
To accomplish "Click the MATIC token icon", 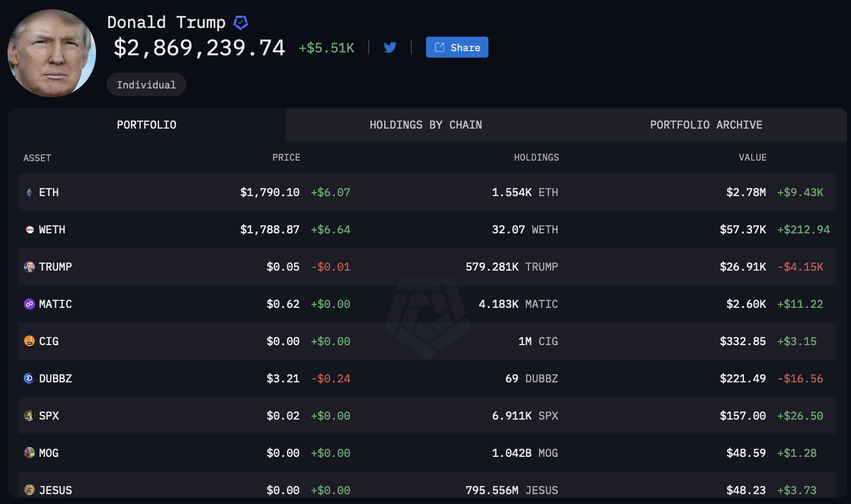I will click(x=29, y=304).
